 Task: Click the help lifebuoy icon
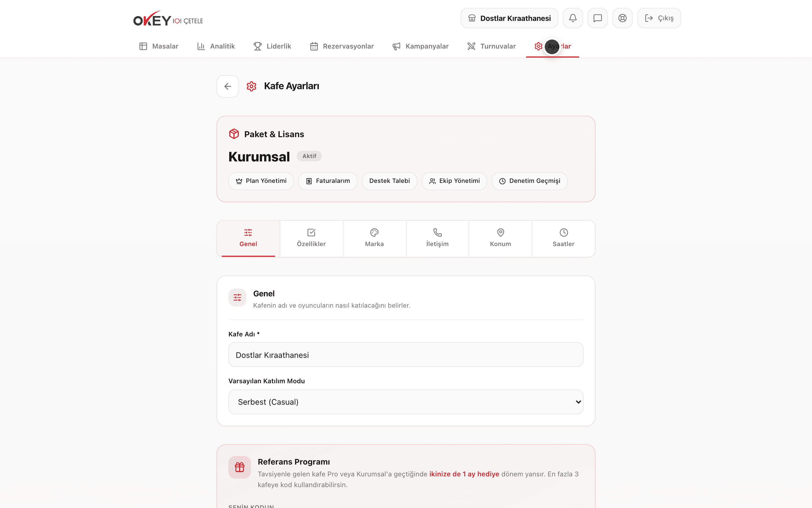click(623, 18)
